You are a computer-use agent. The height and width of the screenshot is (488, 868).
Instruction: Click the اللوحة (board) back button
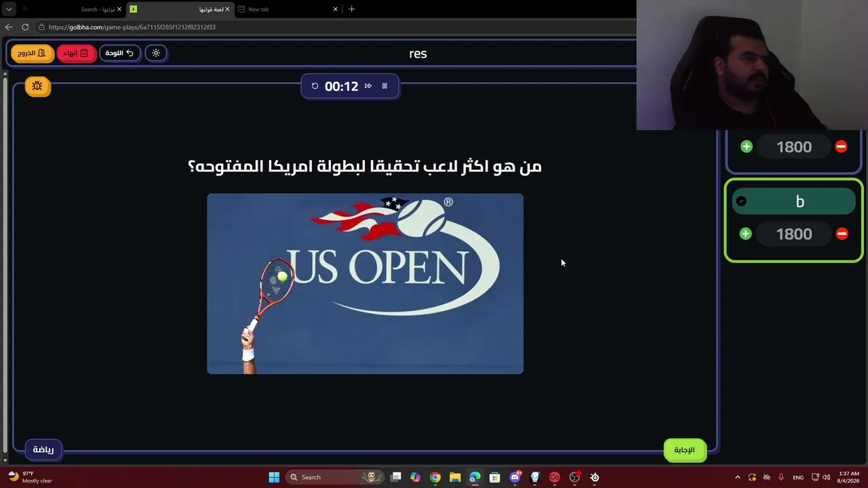point(120,53)
